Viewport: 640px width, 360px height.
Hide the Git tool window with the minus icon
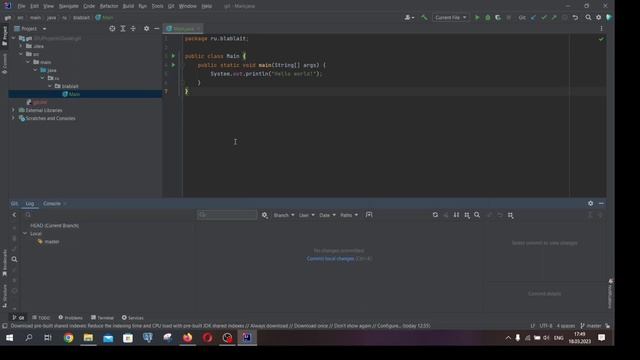click(x=601, y=203)
